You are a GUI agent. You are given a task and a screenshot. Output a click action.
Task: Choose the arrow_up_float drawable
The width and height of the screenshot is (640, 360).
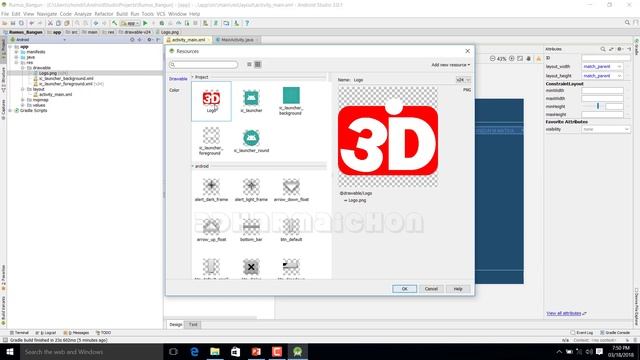tap(211, 230)
